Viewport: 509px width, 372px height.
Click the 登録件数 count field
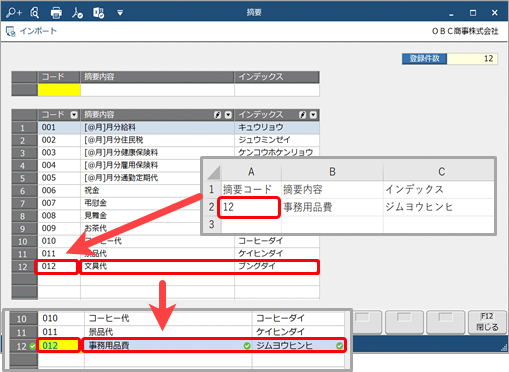472,59
